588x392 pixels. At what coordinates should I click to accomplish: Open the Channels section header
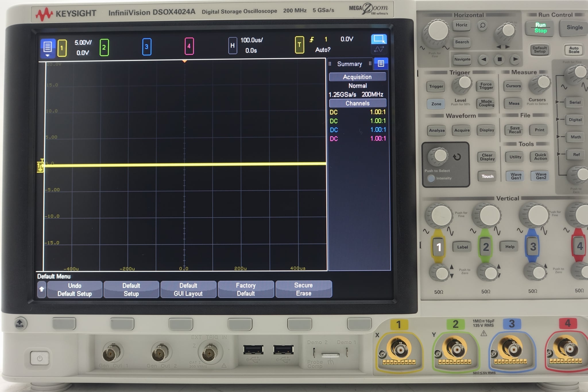(357, 103)
